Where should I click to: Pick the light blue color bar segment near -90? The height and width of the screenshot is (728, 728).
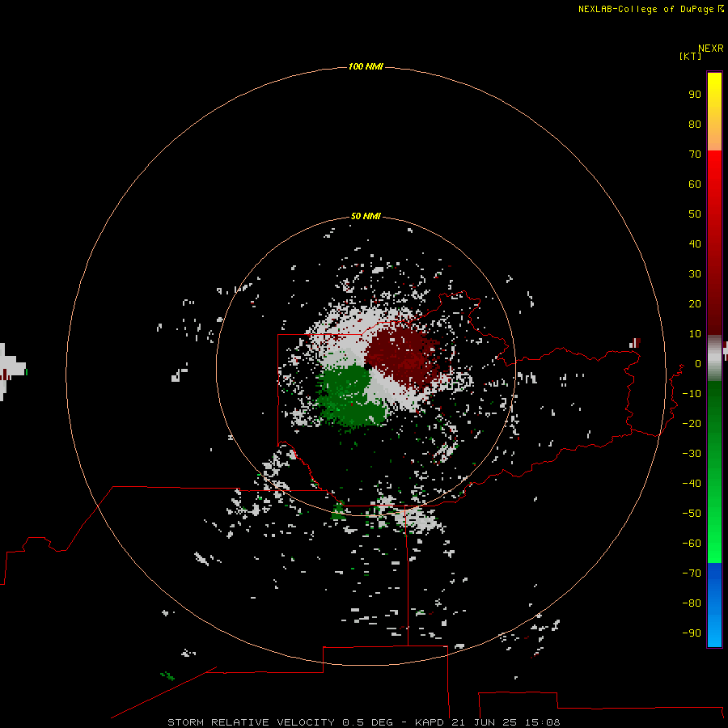(714, 632)
